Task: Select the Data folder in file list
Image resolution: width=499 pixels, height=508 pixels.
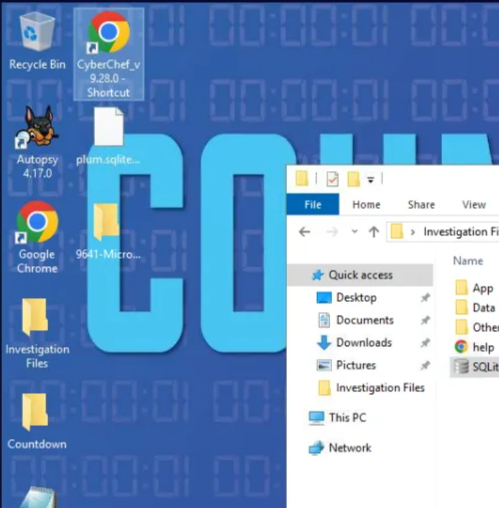Action: 475,307
